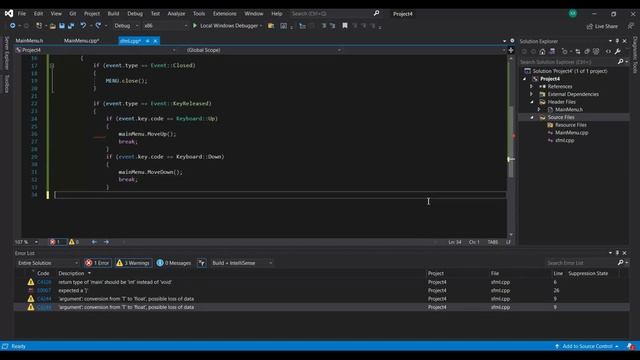640x360 pixels.
Task: Open the x86 platform dropdown
Action: tap(165, 26)
